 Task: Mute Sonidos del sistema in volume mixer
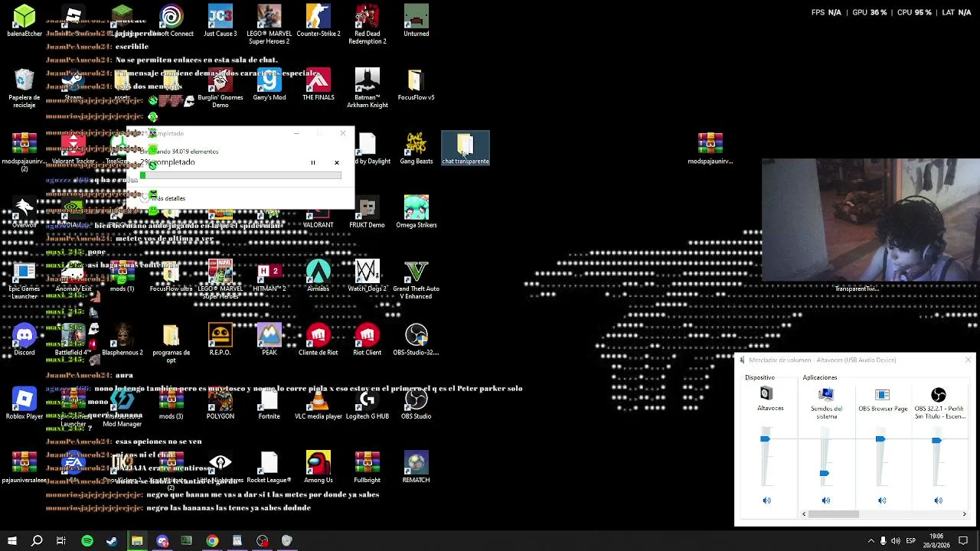coord(826,500)
